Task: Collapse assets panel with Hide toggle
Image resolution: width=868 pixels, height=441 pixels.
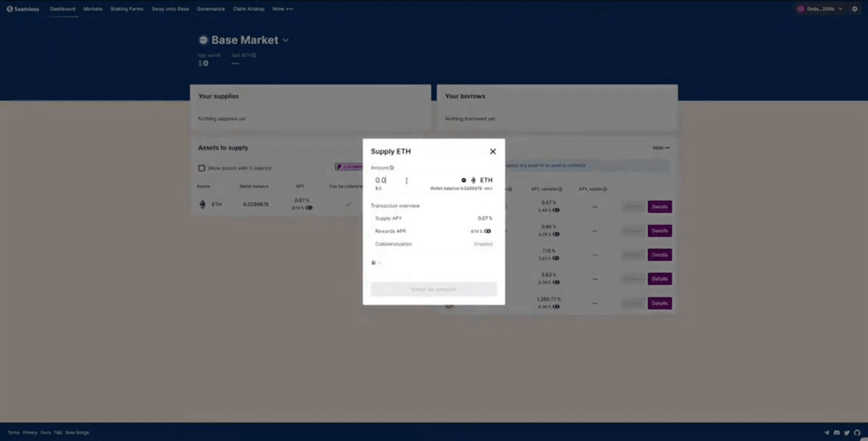Action: pos(661,148)
